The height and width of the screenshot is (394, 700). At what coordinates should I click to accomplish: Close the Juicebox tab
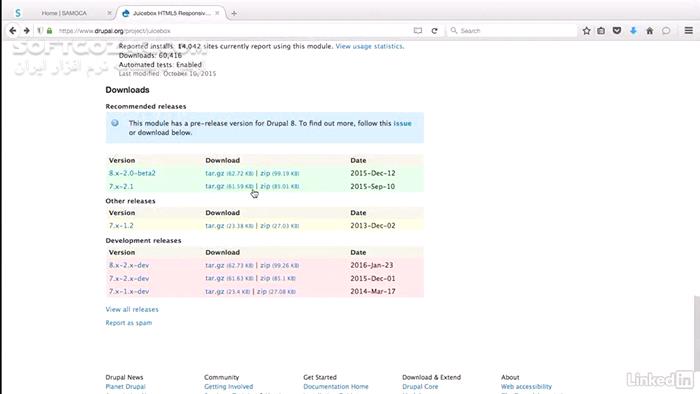pyautogui.click(x=217, y=13)
